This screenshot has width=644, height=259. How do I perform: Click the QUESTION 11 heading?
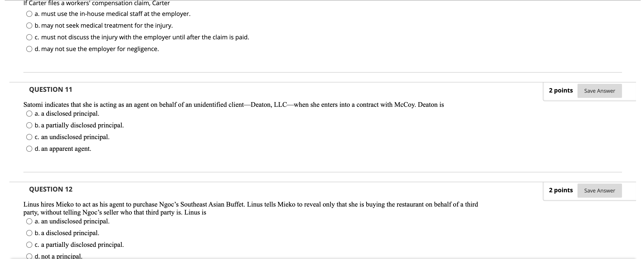(x=51, y=89)
